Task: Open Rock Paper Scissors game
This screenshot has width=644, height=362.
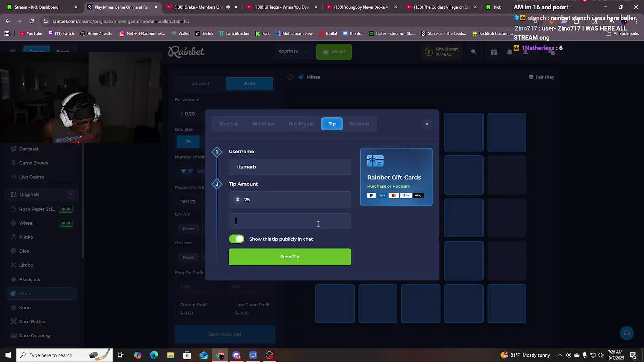Action: tap(42, 209)
